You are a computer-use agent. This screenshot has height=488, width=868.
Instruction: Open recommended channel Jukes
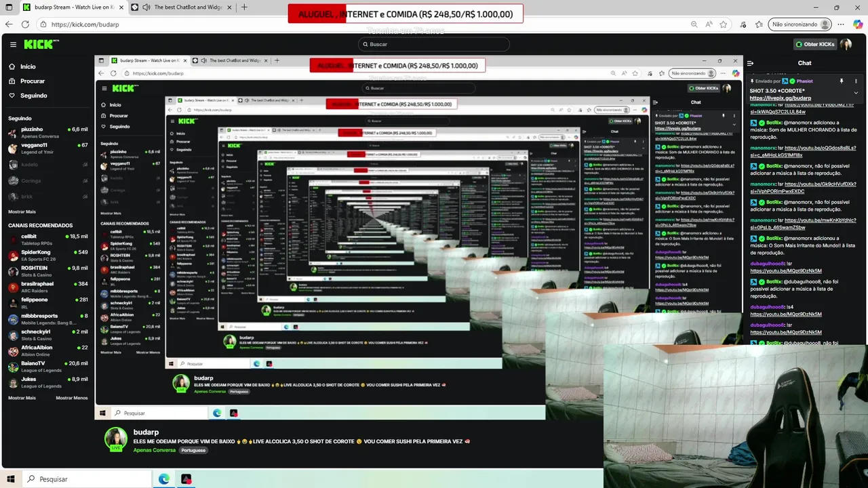(48, 382)
